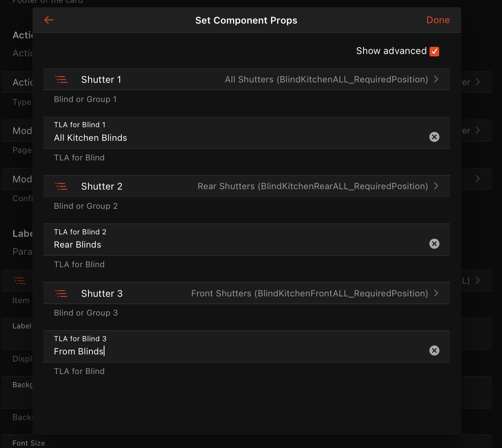Clear the TLA for Blind 3 field
This screenshot has width=502, height=448.
click(434, 350)
